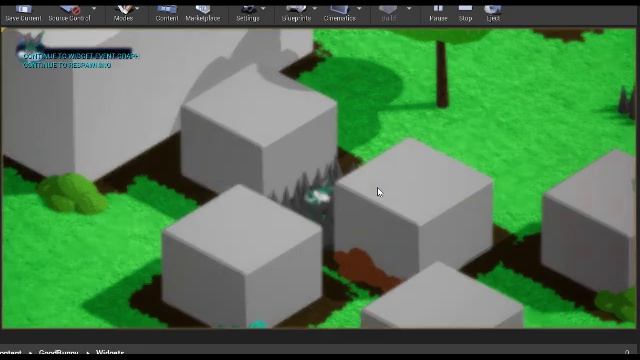Stop the play-in-editor session
The height and width of the screenshot is (360, 640).
tap(465, 13)
